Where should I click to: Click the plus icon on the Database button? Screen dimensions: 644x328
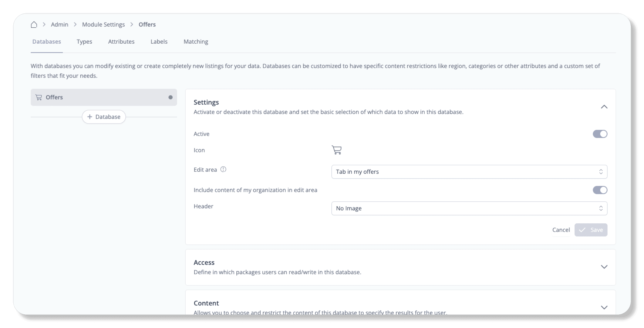[x=90, y=117]
